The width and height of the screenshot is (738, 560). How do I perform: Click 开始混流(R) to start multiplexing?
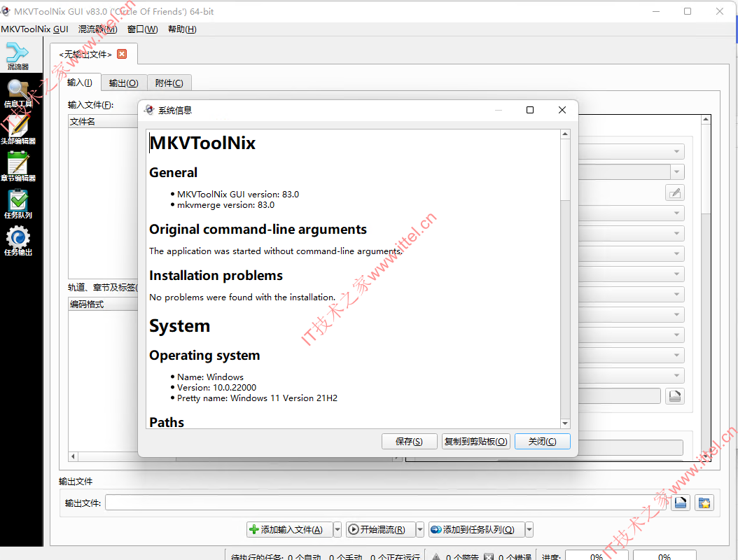381,530
